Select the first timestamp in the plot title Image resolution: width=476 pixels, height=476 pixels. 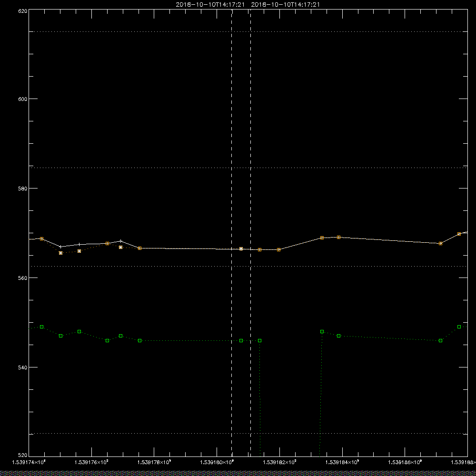[210, 5]
